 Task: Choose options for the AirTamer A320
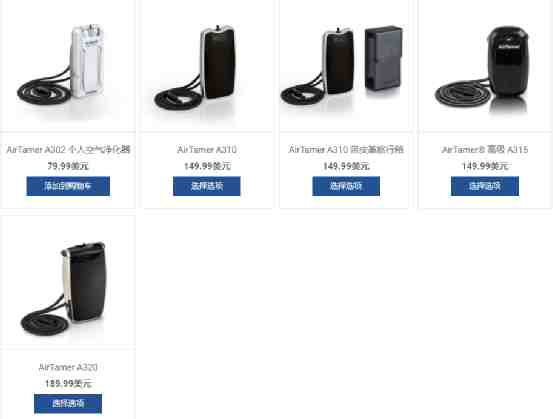68,403
